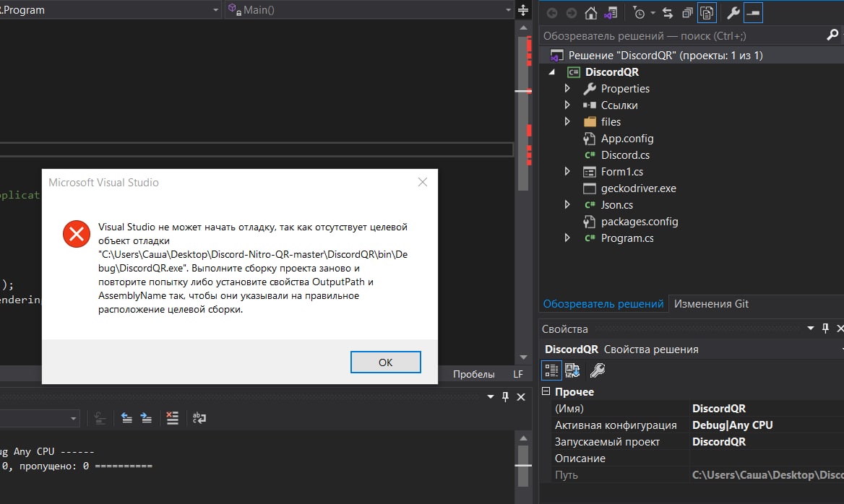The height and width of the screenshot is (504, 844).
Task: Select App.config in Solution Explorer
Action: (627, 138)
